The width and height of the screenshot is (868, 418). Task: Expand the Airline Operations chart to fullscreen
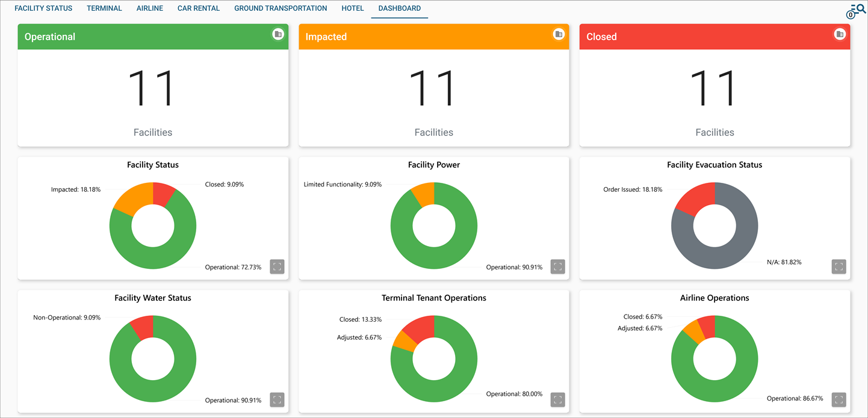tap(839, 399)
